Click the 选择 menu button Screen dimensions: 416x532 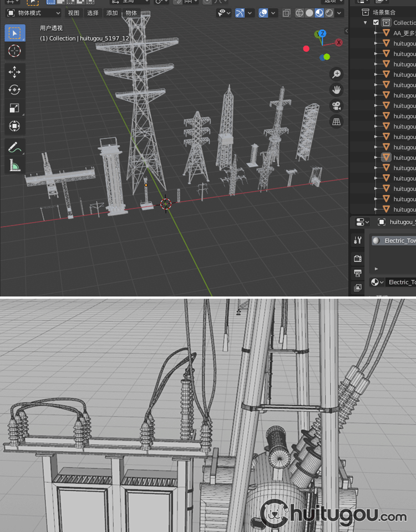tap(93, 13)
